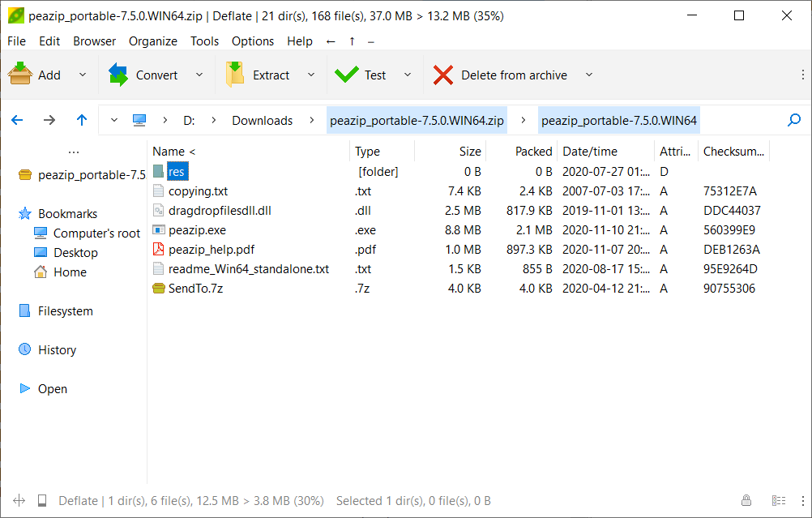Screen dimensions: 812x518
Task: Go forward with the right arrow
Action: pyautogui.click(x=49, y=120)
